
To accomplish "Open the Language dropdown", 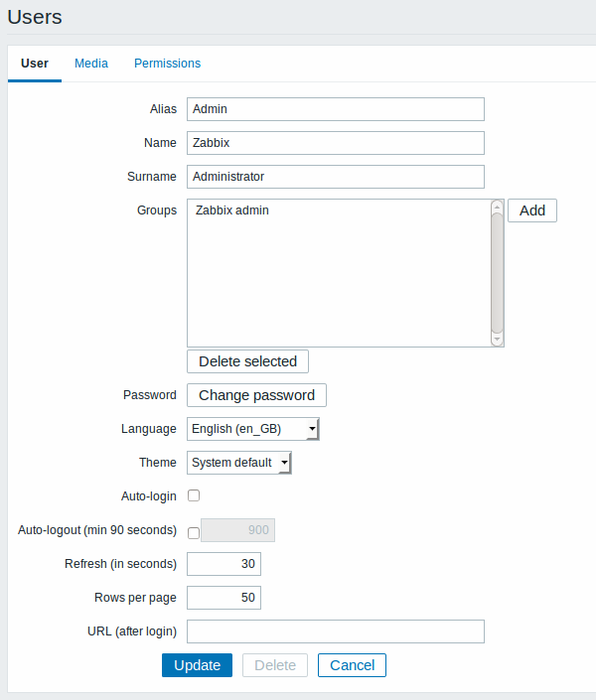I will (x=253, y=429).
